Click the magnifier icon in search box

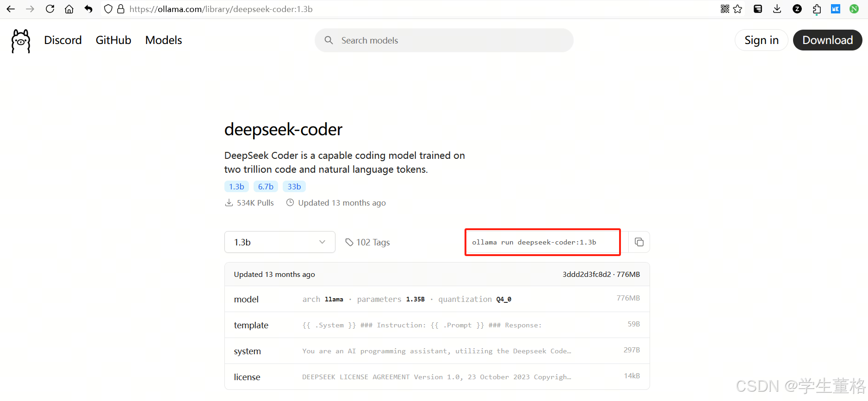pos(329,40)
